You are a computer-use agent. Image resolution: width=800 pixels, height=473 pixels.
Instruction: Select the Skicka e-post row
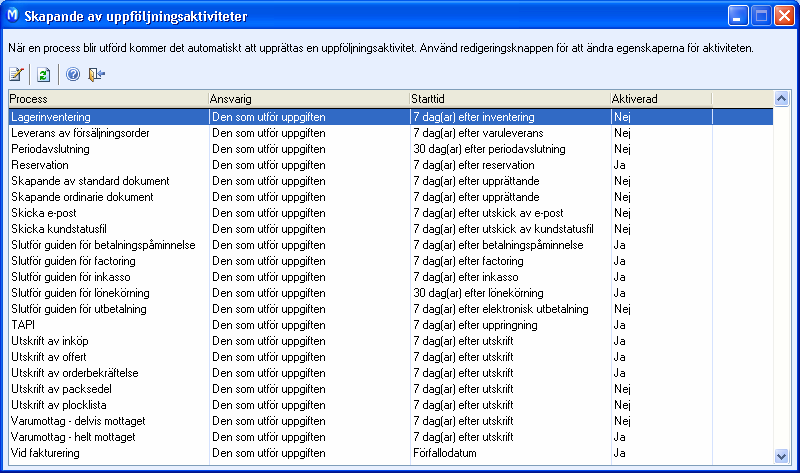click(x=390, y=213)
